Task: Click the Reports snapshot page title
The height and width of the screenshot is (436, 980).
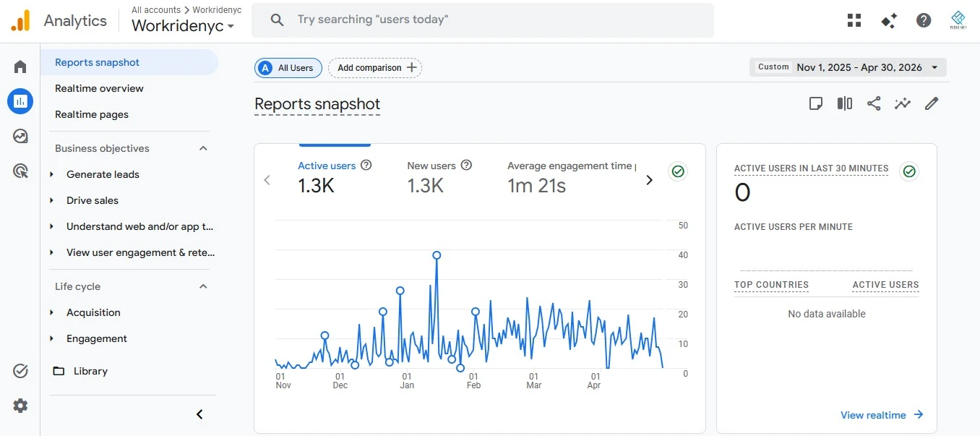Action: point(317,104)
